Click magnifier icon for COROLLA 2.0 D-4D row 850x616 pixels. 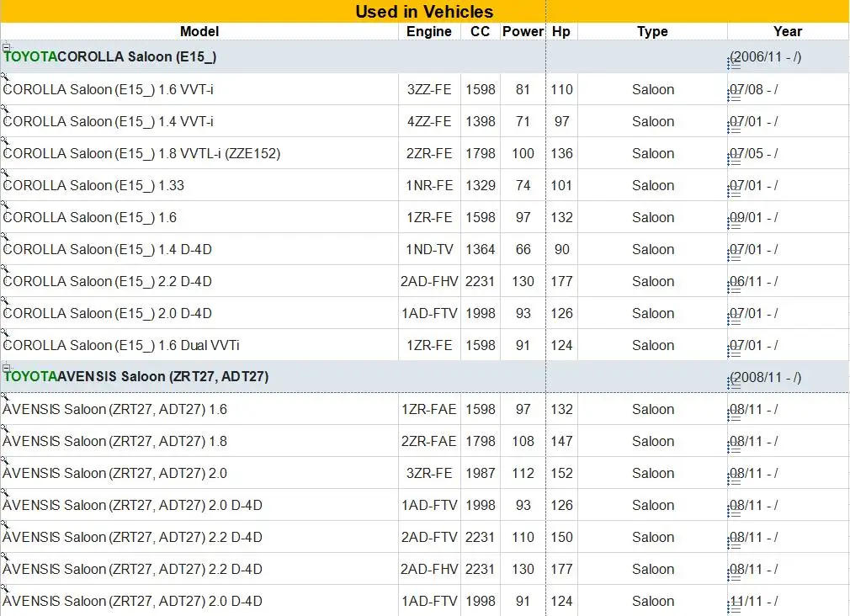click(5, 301)
